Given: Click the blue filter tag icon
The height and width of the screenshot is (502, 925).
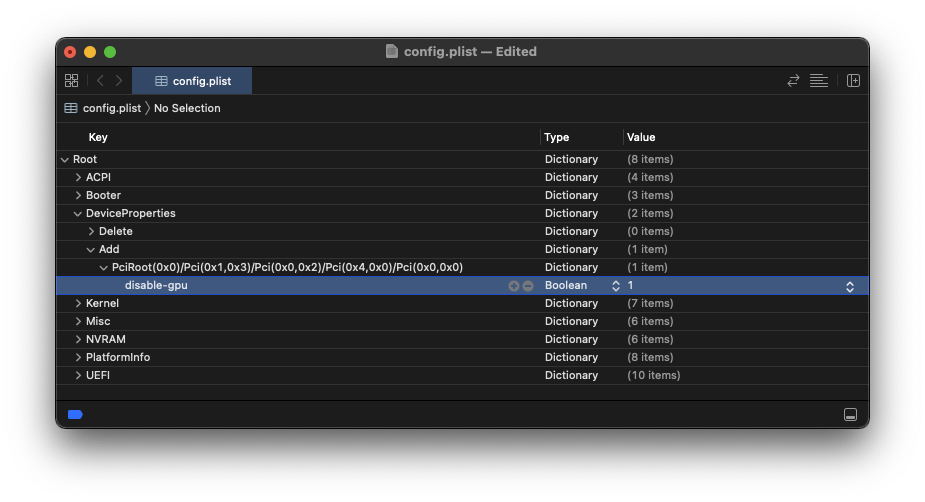Looking at the screenshot, I should click(75, 414).
